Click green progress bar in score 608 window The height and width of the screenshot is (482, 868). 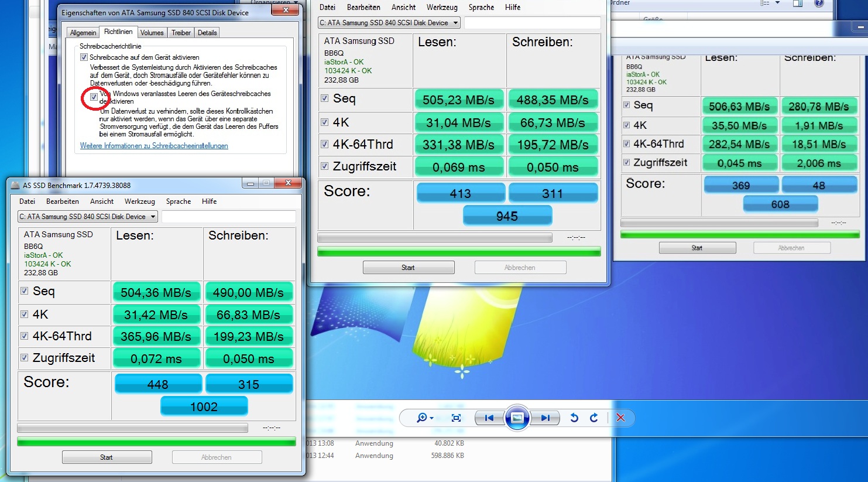tap(740, 234)
